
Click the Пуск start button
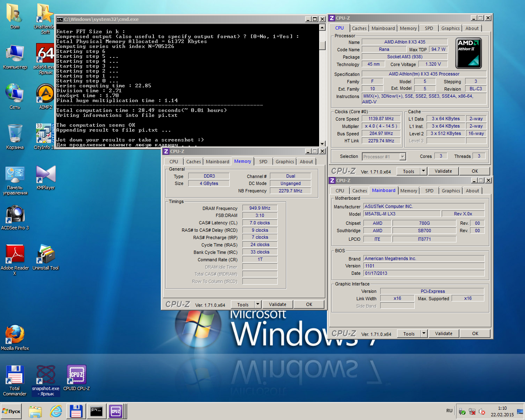pyautogui.click(x=11, y=411)
